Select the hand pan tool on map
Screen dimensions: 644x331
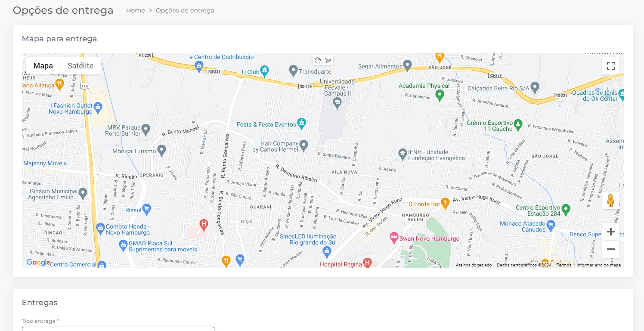[318, 60]
